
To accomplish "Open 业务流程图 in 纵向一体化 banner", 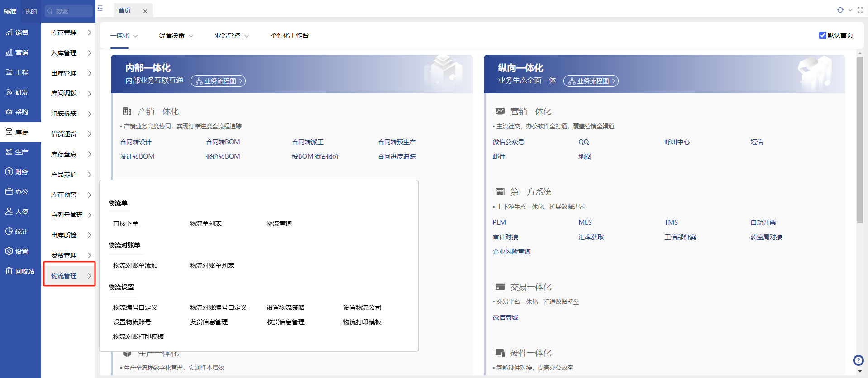I will [x=591, y=81].
